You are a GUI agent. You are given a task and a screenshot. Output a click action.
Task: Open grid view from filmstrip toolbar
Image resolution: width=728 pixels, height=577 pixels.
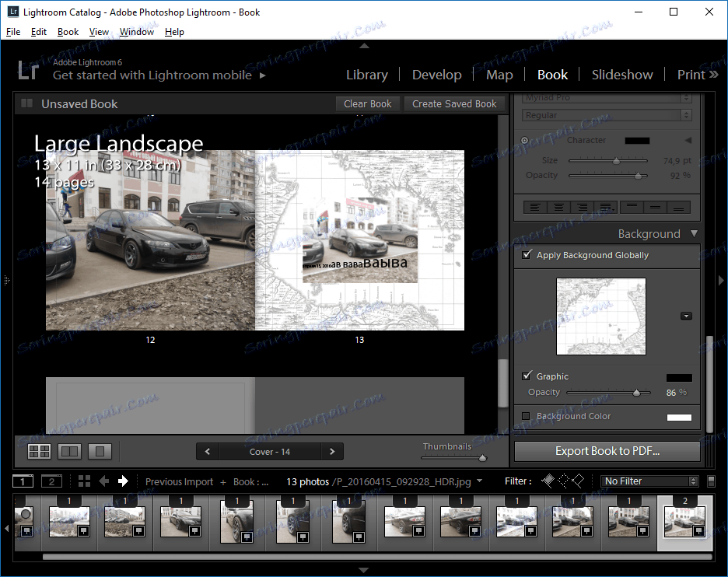[85, 481]
